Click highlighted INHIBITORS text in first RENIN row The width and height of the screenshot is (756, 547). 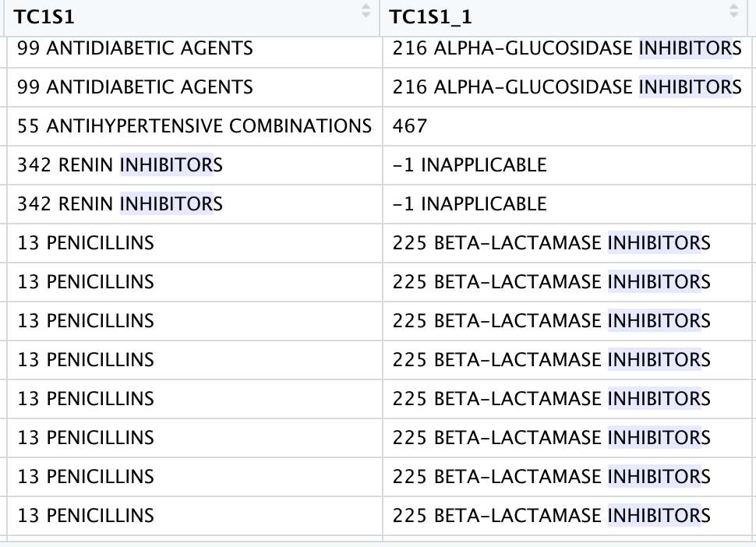pos(167,165)
